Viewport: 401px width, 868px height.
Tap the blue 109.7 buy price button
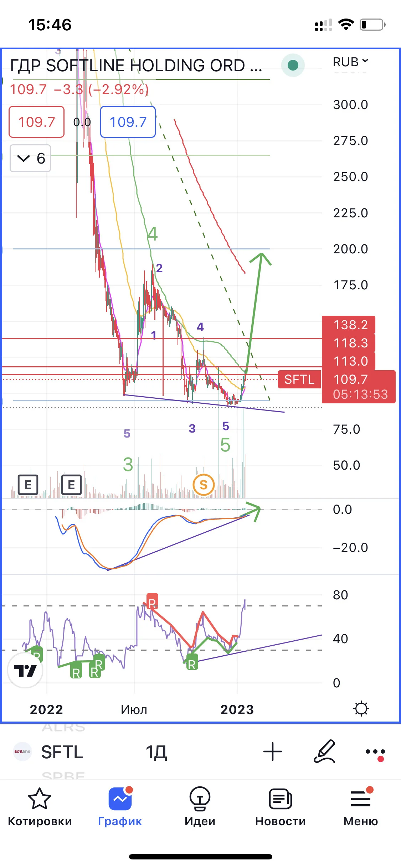128,122
